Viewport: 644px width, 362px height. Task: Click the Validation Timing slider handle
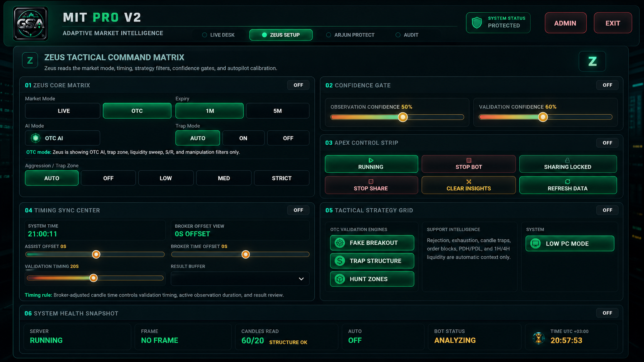pyautogui.click(x=94, y=278)
